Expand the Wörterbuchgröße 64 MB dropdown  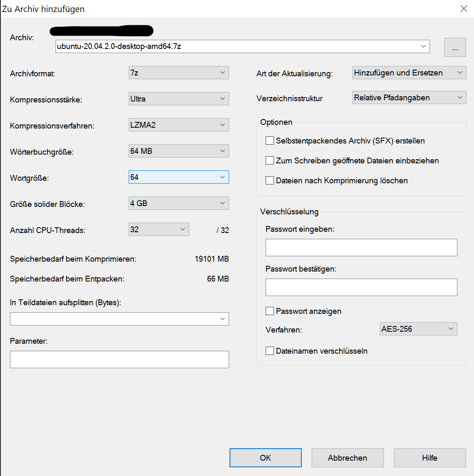[x=178, y=151]
